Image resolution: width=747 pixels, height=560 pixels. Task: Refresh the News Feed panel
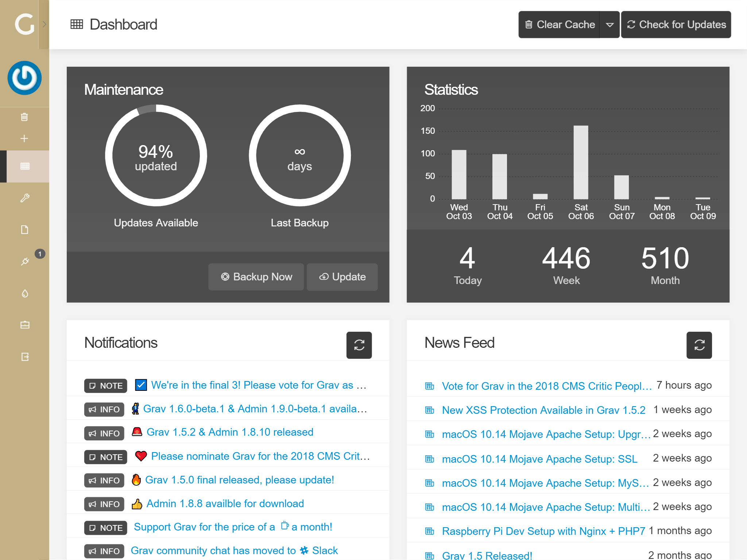pyautogui.click(x=699, y=345)
